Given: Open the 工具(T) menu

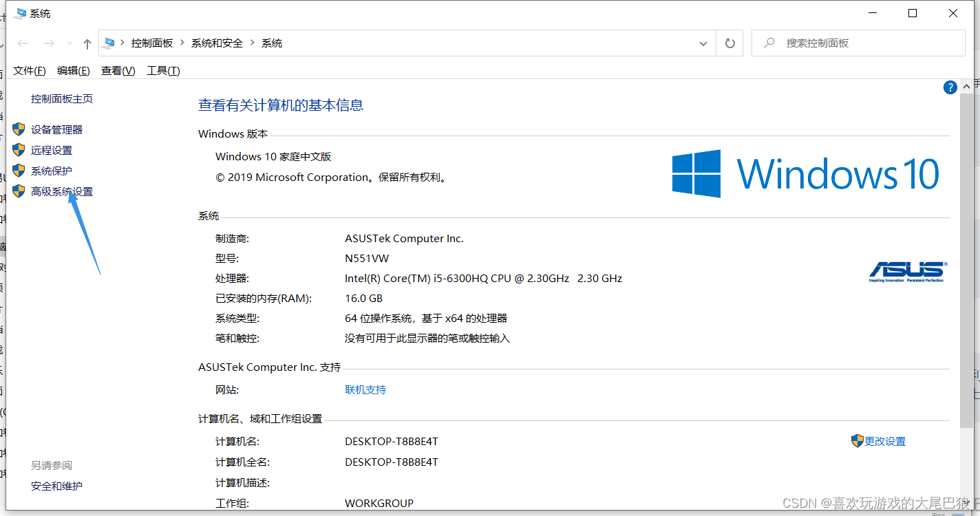Looking at the screenshot, I should click(x=163, y=70).
